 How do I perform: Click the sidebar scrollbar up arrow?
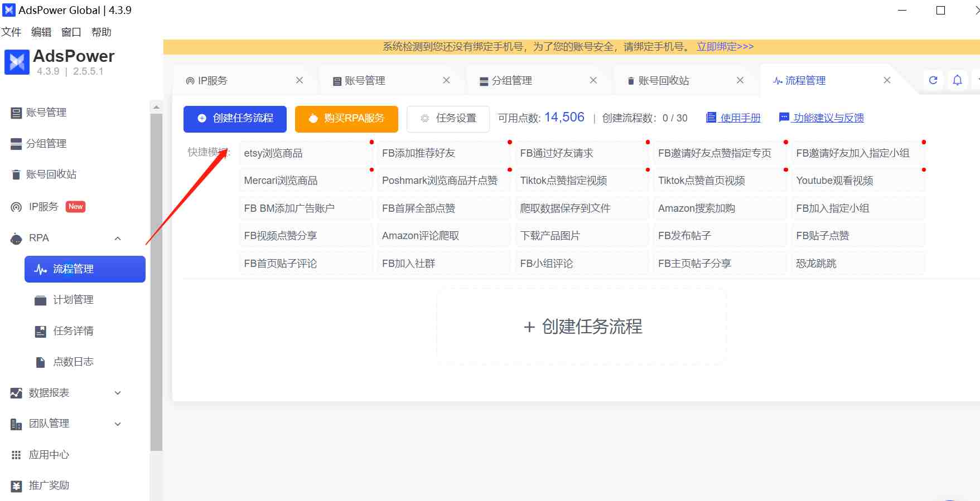point(156,107)
